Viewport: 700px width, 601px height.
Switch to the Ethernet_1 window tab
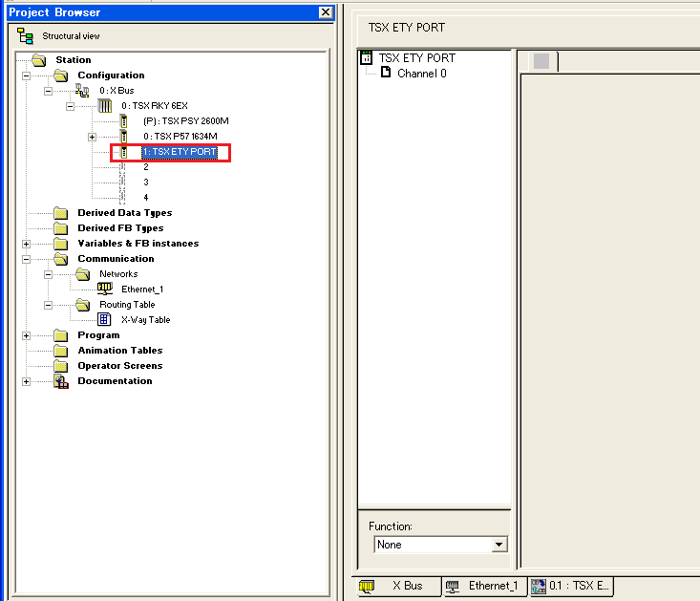[482, 586]
